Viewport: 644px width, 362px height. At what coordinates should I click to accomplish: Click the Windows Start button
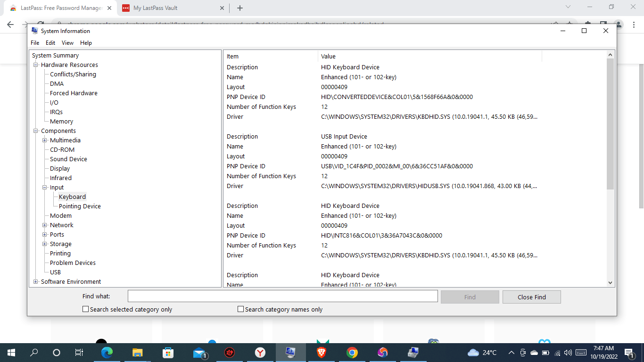coord(10,352)
